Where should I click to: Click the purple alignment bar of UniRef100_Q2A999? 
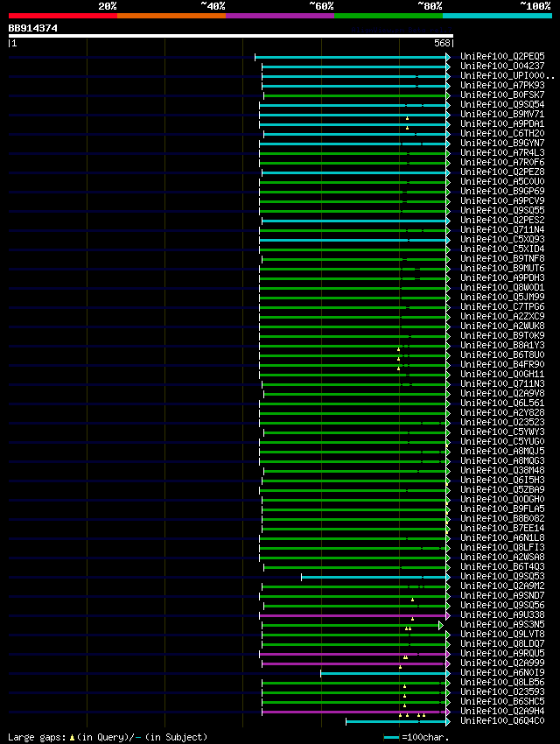point(353,663)
